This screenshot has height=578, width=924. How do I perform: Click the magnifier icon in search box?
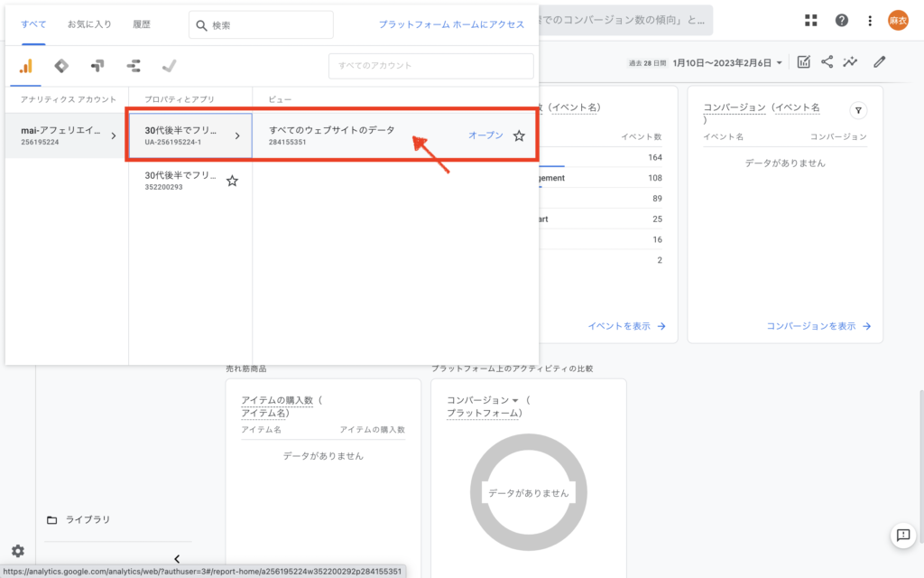click(201, 25)
